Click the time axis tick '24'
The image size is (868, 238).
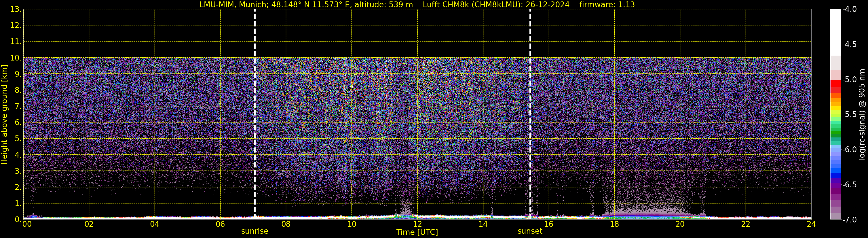point(811,224)
